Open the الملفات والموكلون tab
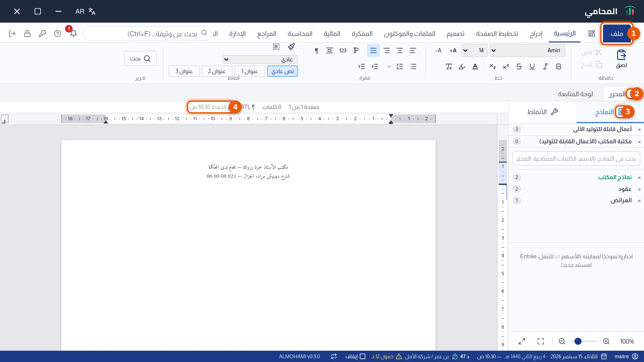The width and height of the screenshot is (644, 362). click(x=409, y=33)
